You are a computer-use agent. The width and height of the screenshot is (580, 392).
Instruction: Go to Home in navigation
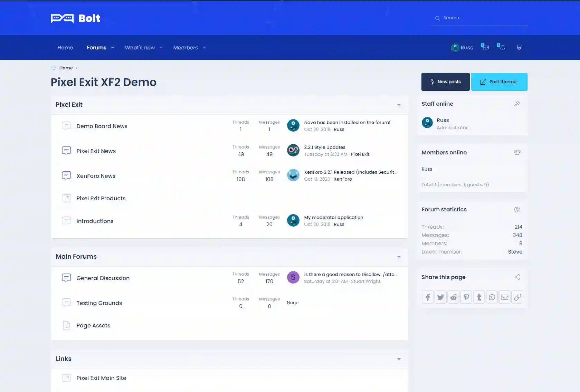coord(65,48)
